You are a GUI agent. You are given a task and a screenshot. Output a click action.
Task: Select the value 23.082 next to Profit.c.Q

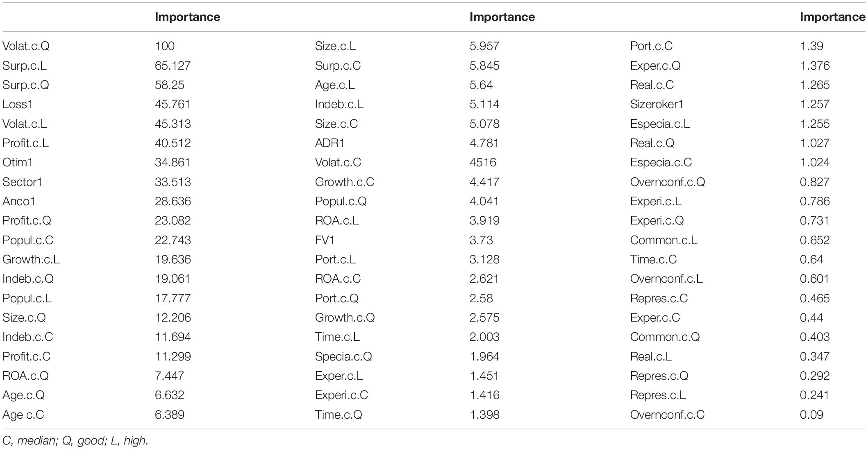pos(173,220)
